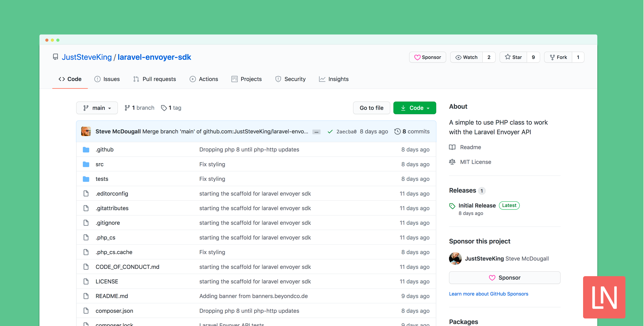The height and width of the screenshot is (326, 644).
Task: Toggle Watch for this repository
Action: tap(466, 57)
